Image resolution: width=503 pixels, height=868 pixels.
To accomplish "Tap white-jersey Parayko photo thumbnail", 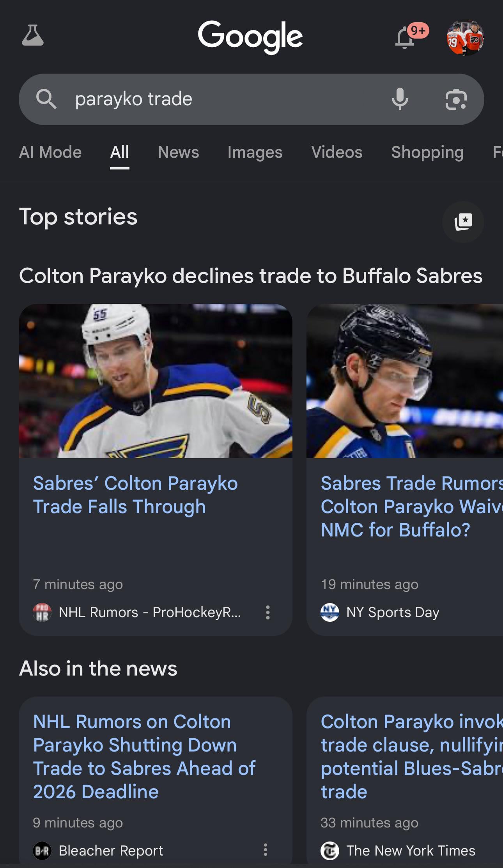I will click(156, 381).
